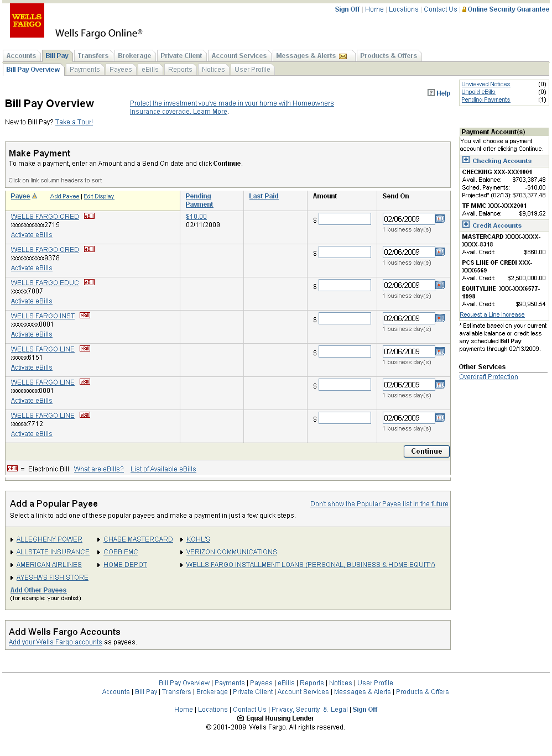
Task: Click eBill icon beside WELLS FARGO LINE 6151
Action: (85, 349)
